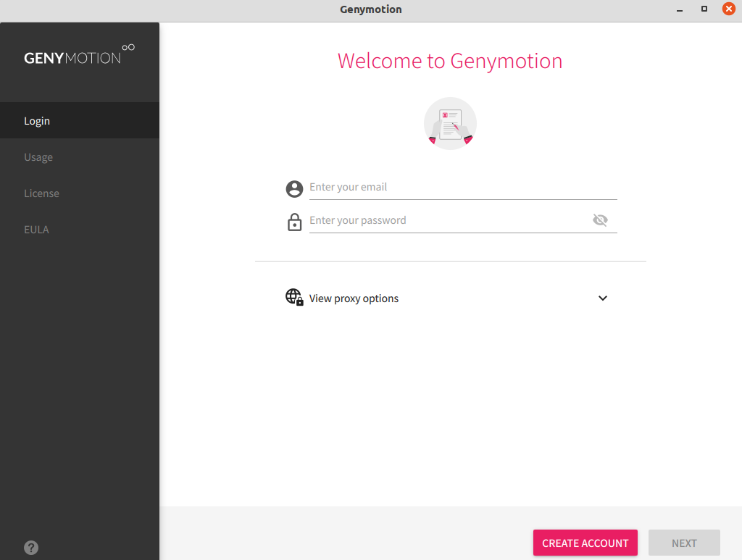Maximize the Genymotion window
The height and width of the screenshot is (560, 742).
pyautogui.click(x=704, y=9)
